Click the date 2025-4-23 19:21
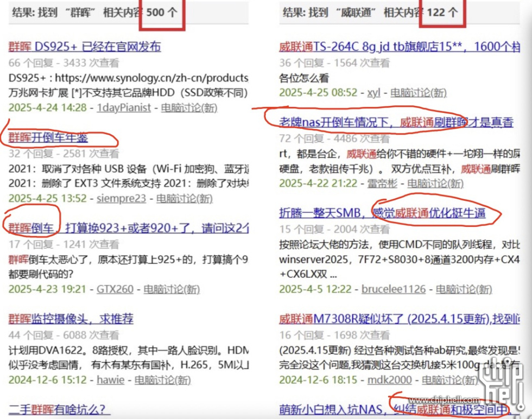Screen dimensions: 532x419 click(47, 289)
